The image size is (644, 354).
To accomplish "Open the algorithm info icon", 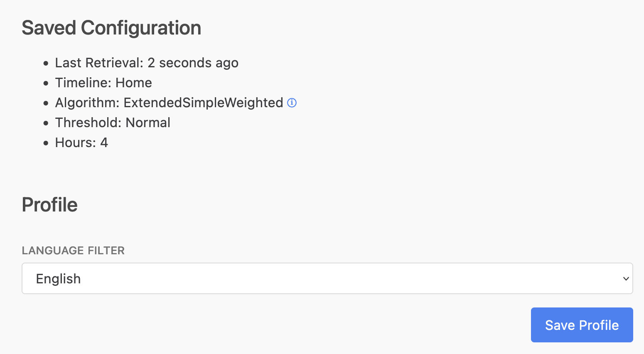I will click(x=292, y=103).
